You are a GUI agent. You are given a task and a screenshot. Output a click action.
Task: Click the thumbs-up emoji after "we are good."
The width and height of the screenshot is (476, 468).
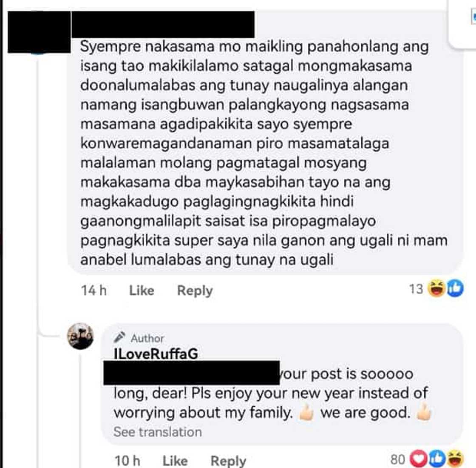[x=425, y=413]
